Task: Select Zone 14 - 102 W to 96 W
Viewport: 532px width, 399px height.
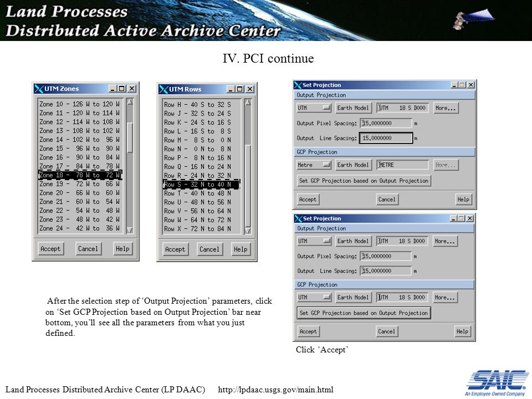Action: coord(80,140)
